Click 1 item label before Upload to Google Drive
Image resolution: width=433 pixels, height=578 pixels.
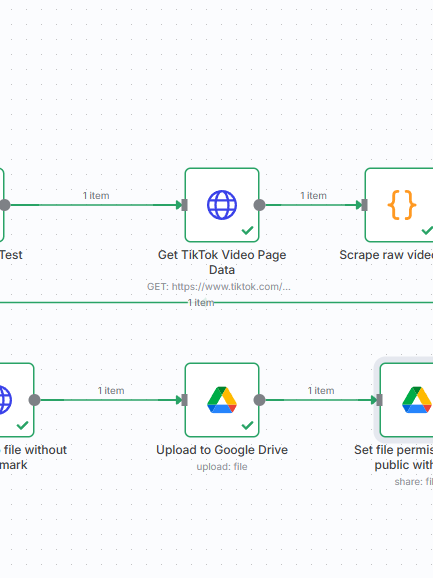(x=111, y=391)
